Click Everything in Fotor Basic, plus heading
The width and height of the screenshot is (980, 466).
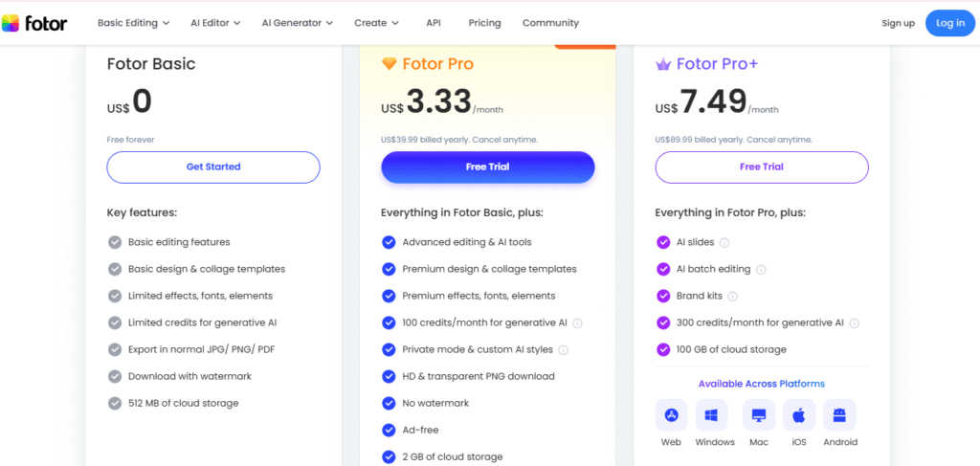pos(462,213)
